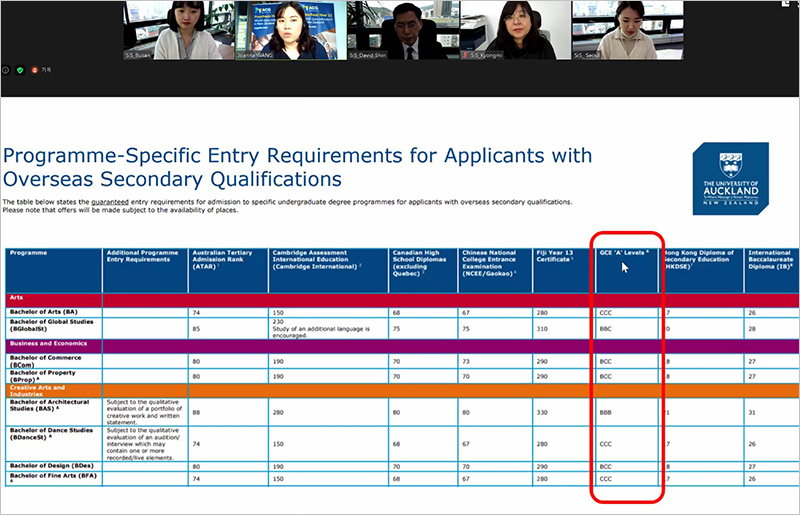The width and height of the screenshot is (800, 515).
Task: Click the 'Programme' column header
Action: (54, 271)
